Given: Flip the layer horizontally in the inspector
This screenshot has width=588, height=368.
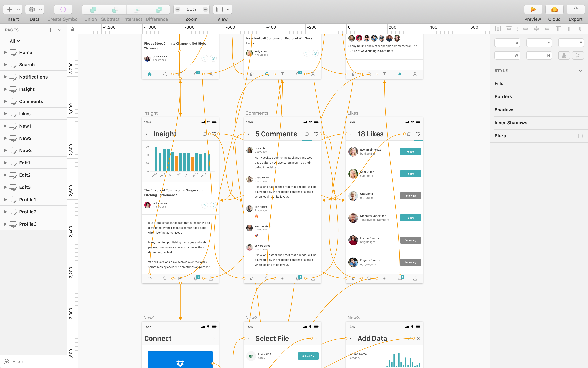Looking at the screenshot, I should 564,55.
